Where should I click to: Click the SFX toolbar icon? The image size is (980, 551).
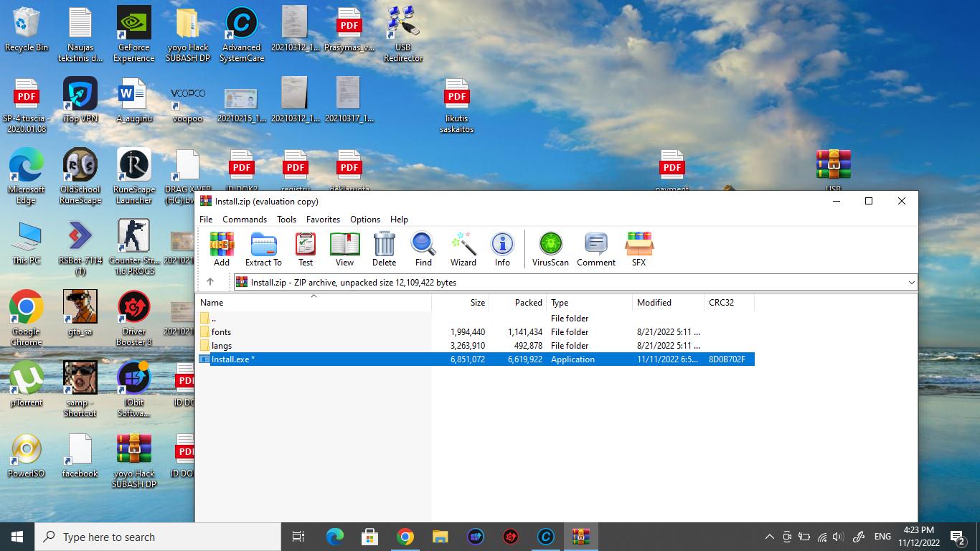[x=639, y=248]
